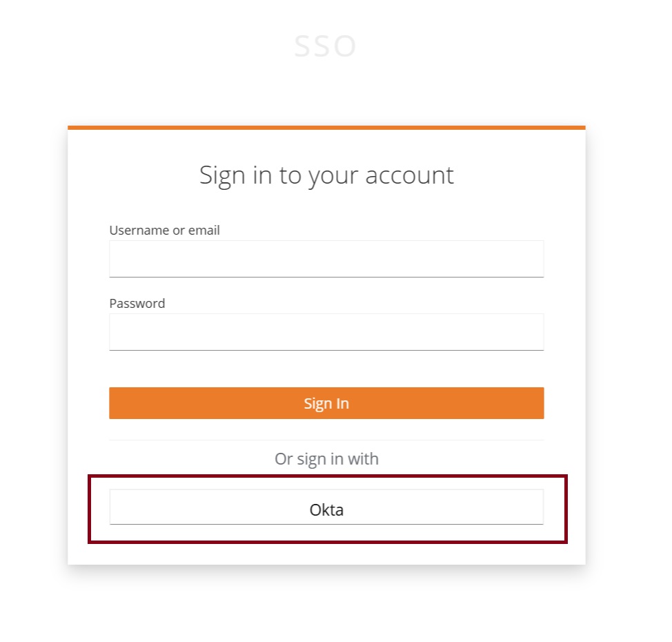Image resolution: width=672 pixels, height=642 pixels.
Task: Focus the Password input field
Action: coord(326,332)
